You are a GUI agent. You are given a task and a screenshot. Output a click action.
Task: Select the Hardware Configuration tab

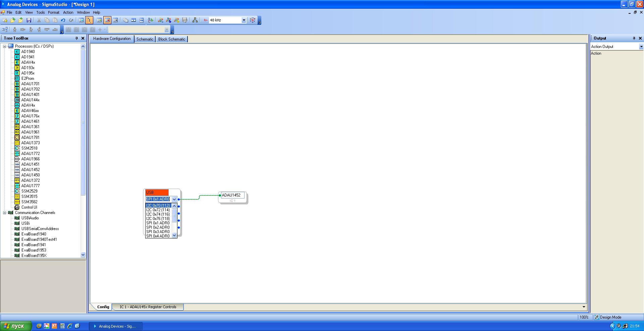[112, 39]
